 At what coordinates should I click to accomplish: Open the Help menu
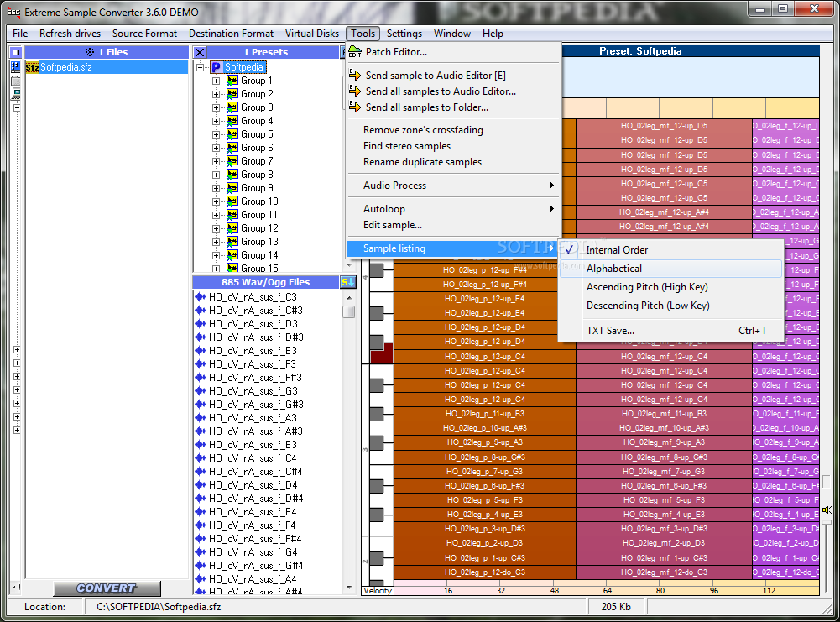tap(493, 34)
